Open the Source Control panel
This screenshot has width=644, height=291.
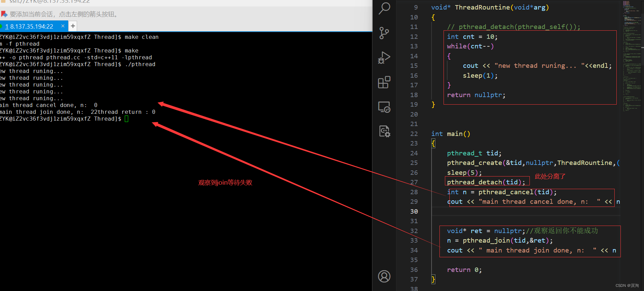tap(384, 33)
